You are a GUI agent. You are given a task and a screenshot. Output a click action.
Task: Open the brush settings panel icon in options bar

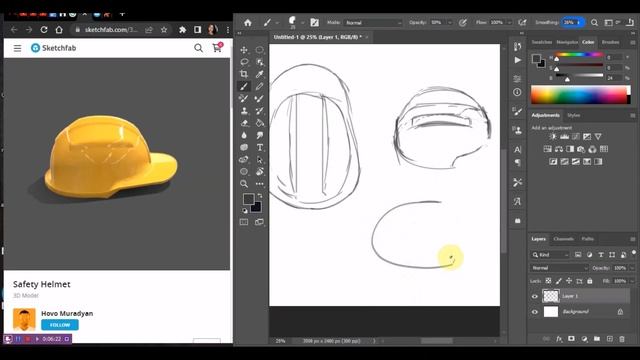coord(314,23)
